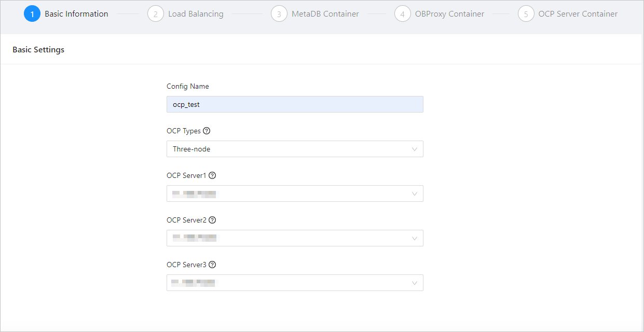Select the Basic Information step label
This screenshot has width=644, height=332.
click(76, 14)
